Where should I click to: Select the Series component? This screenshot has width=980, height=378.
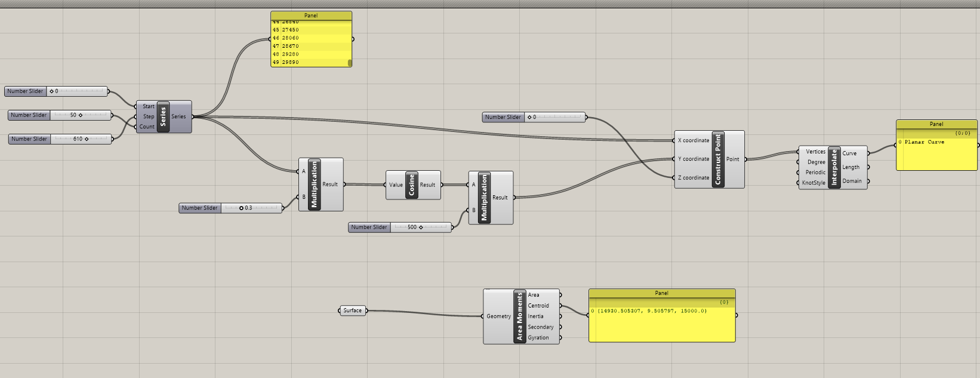(x=163, y=116)
